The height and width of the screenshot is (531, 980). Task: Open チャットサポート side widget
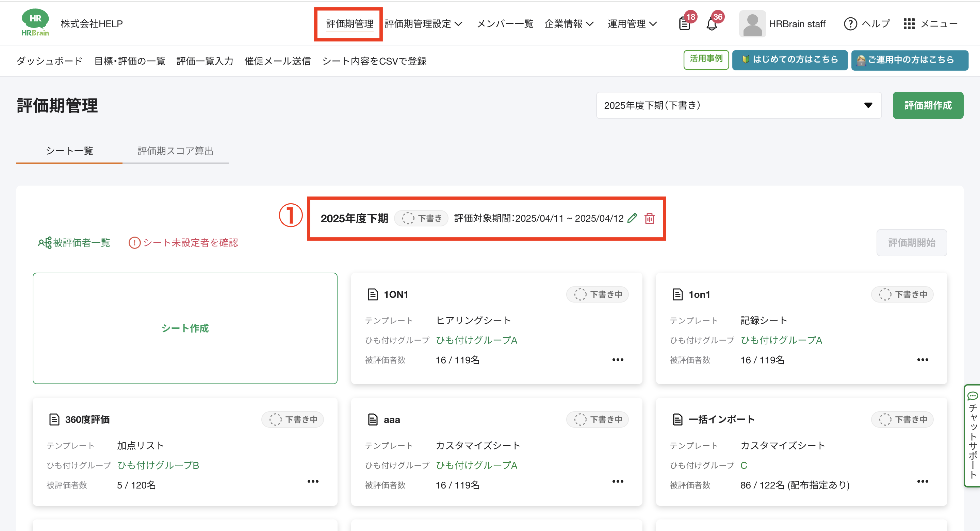click(x=973, y=435)
